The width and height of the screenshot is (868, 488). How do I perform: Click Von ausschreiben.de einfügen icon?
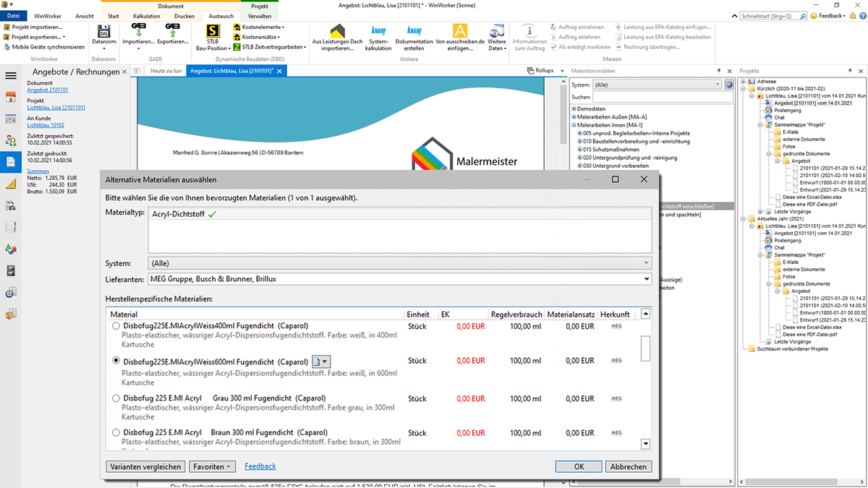click(459, 31)
